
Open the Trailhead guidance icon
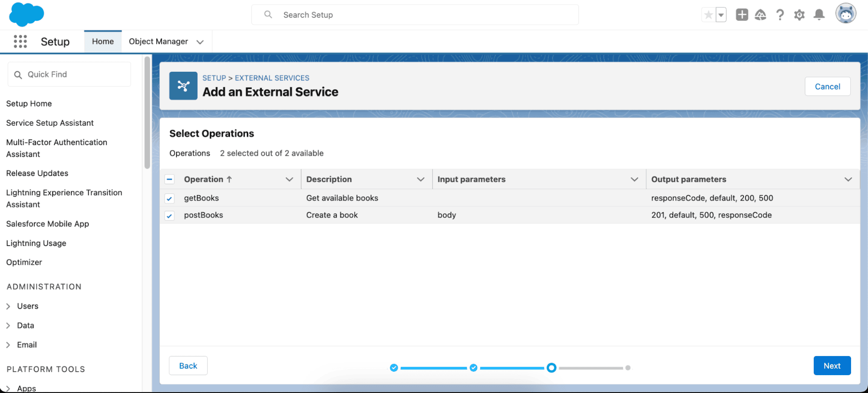tap(760, 15)
